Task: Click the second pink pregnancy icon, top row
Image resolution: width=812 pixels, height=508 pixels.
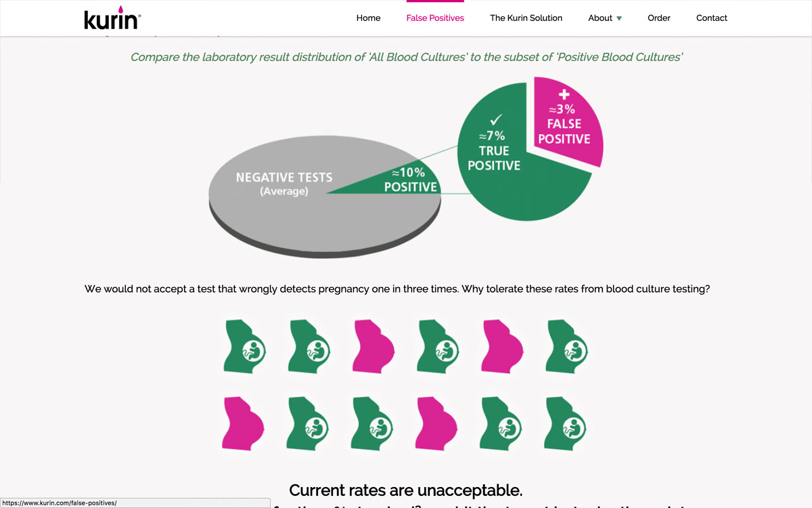Action: (503, 346)
